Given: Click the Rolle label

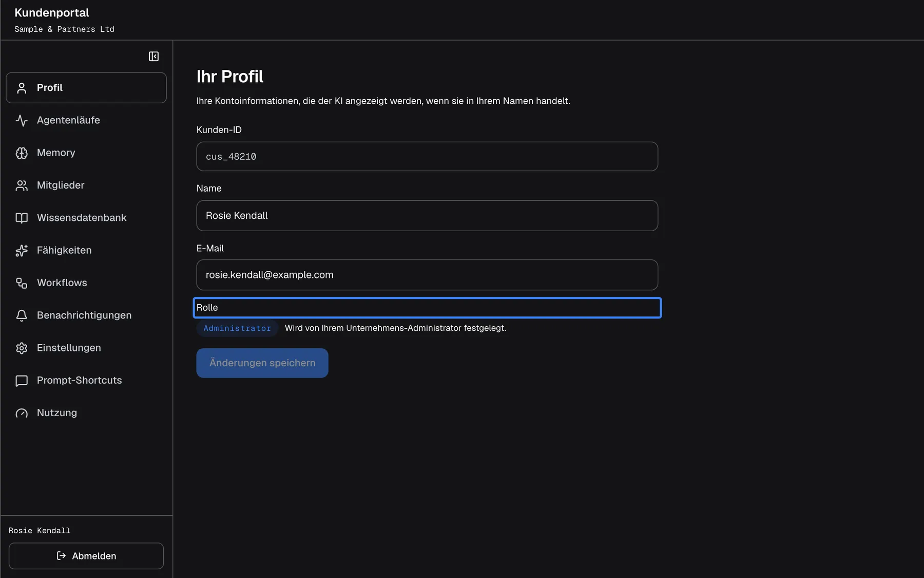Looking at the screenshot, I should coord(207,308).
